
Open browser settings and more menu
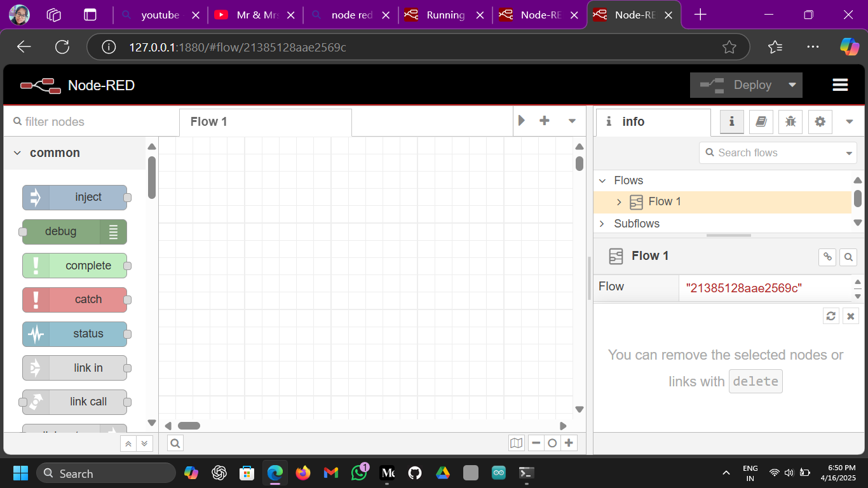[813, 47]
